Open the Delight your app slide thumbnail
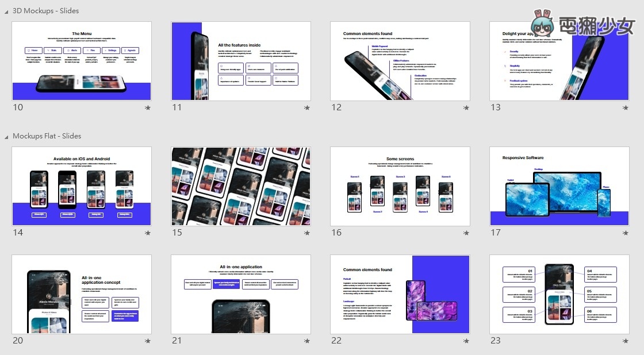Image resolution: width=644 pixels, height=355 pixels. tap(559, 61)
